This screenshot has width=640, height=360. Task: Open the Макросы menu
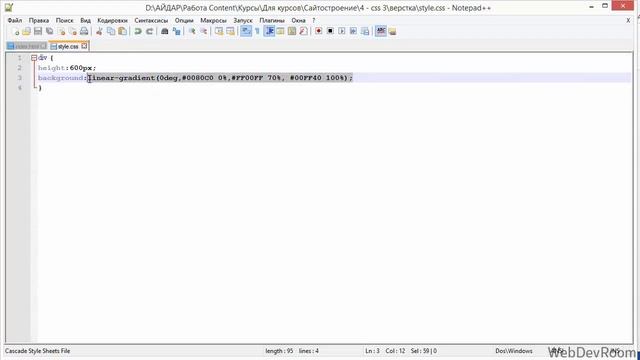(x=213, y=20)
